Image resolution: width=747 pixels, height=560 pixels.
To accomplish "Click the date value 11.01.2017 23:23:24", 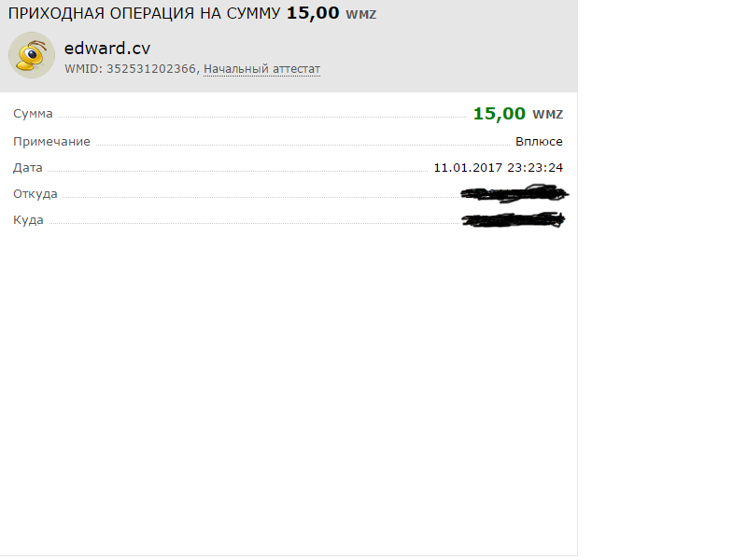I will [499, 168].
